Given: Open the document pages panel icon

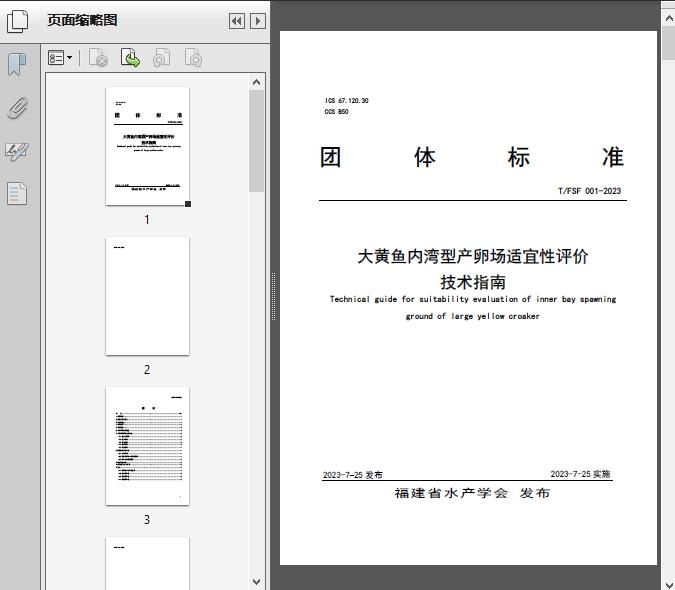Looking at the screenshot, I should tap(17, 193).
